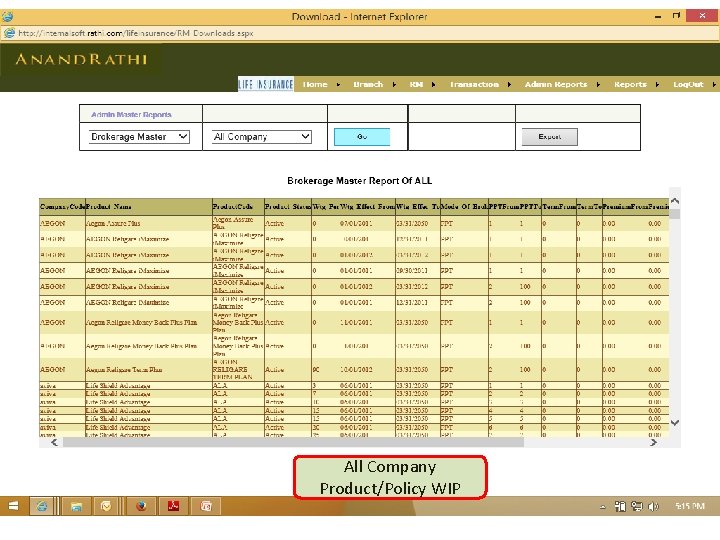Click the Admin Master Reports link
Viewport: 720px width, 540px height.
131,114
